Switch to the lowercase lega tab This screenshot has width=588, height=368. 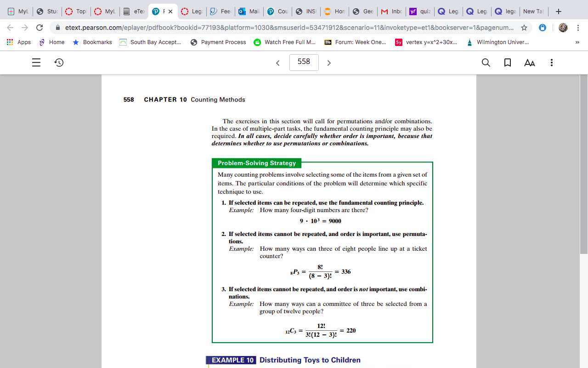pyautogui.click(x=506, y=11)
